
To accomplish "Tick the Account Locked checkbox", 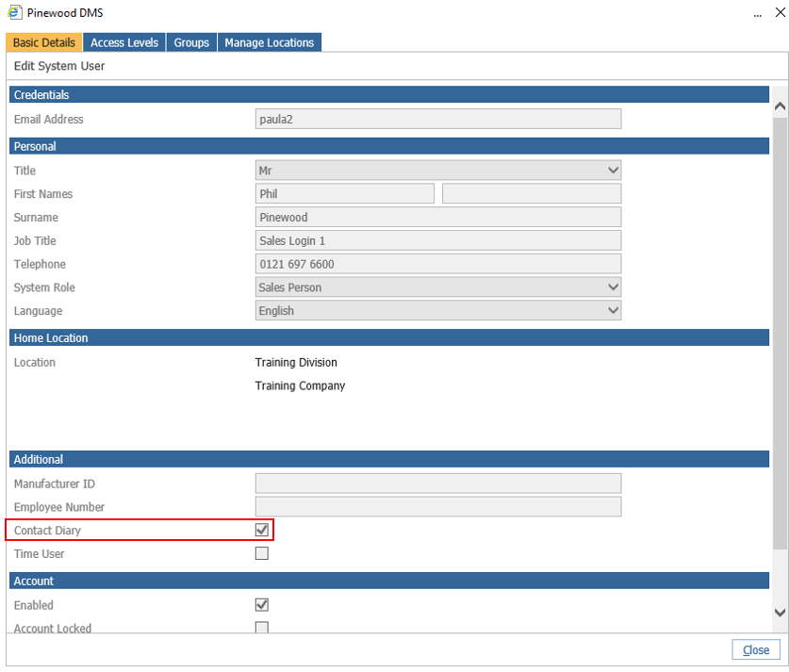I will [x=262, y=628].
